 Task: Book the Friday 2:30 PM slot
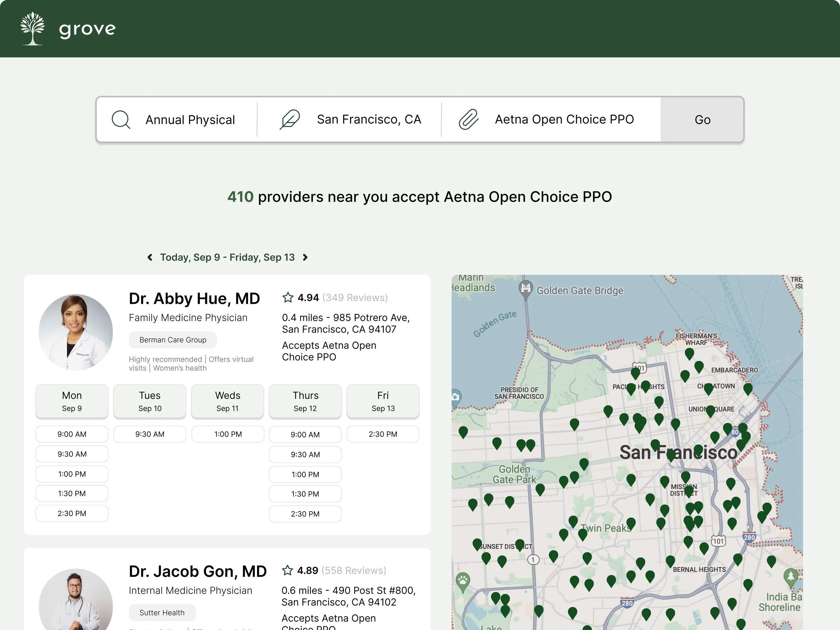383,434
